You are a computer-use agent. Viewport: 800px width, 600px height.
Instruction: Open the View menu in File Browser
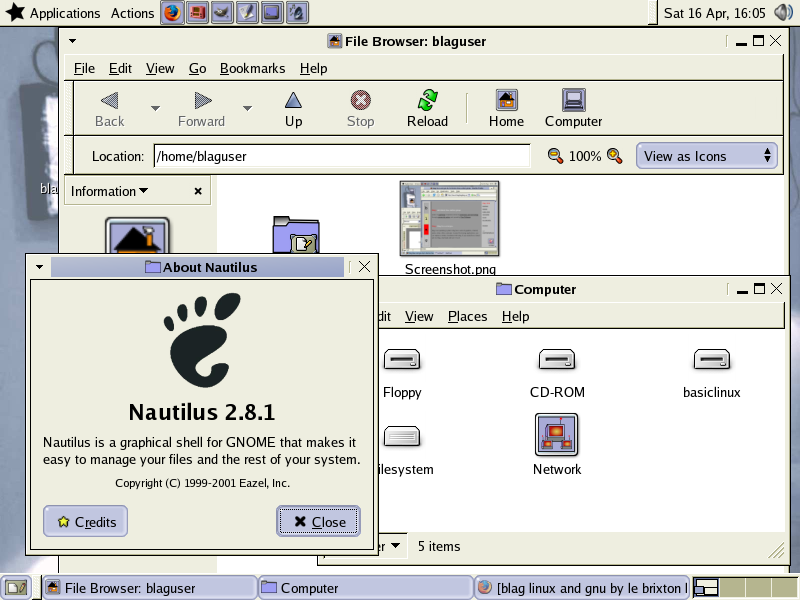point(160,68)
